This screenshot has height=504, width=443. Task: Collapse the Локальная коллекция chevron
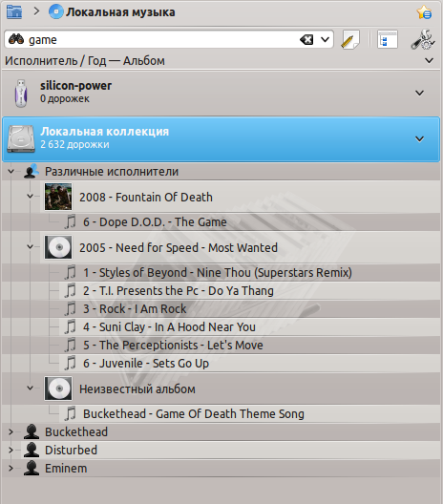coord(419,138)
